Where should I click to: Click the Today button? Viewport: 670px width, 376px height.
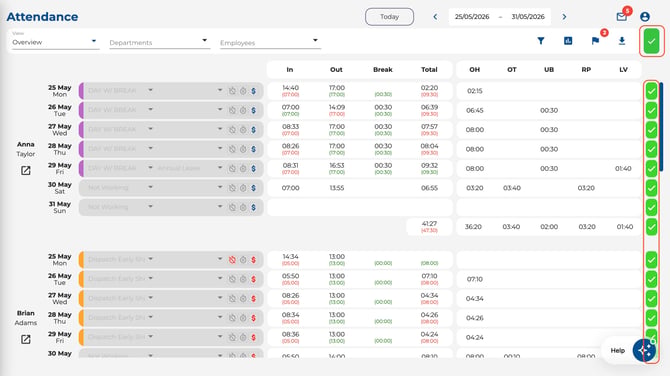(x=389, y=17)
